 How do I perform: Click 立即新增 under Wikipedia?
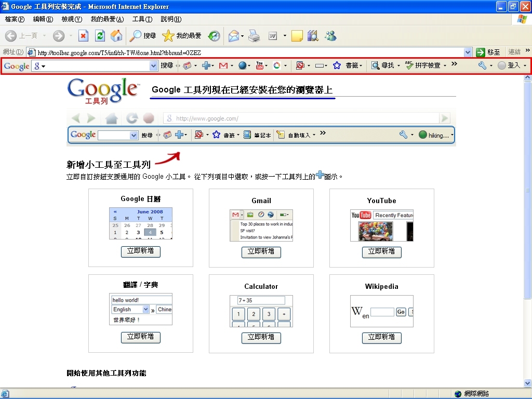coord(382,338)
